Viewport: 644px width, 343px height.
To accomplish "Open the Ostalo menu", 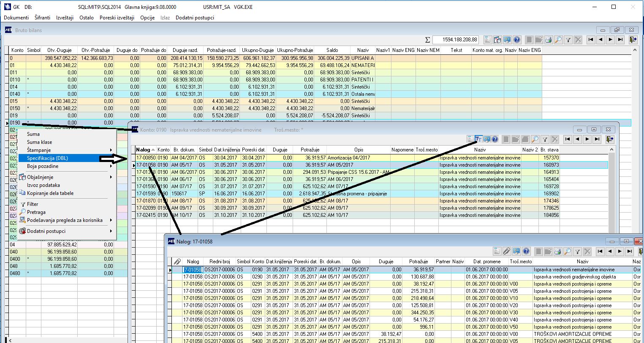I will point(87,18).
